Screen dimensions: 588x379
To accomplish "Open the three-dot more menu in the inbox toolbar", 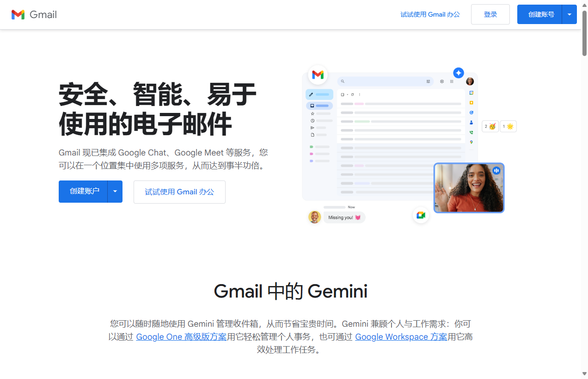I will (360, 94).
